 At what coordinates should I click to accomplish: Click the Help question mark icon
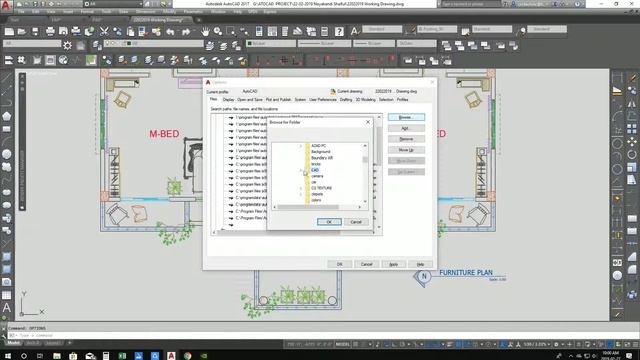tap(339, 31)
